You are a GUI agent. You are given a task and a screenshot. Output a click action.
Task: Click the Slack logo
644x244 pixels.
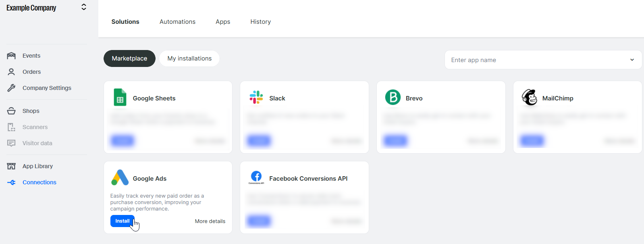[x=256, y=97]
